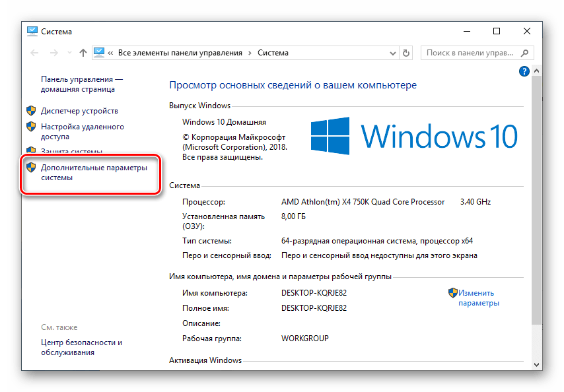Click Изменить параметры link
564x392 pixels.
click(x=478, y=298)
